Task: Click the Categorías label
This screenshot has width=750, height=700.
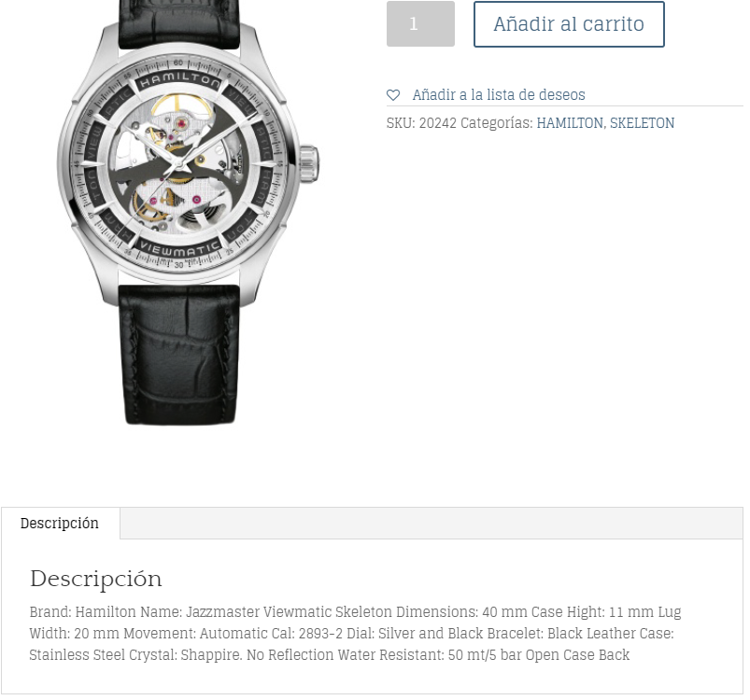Action: [x=497, y=123]
